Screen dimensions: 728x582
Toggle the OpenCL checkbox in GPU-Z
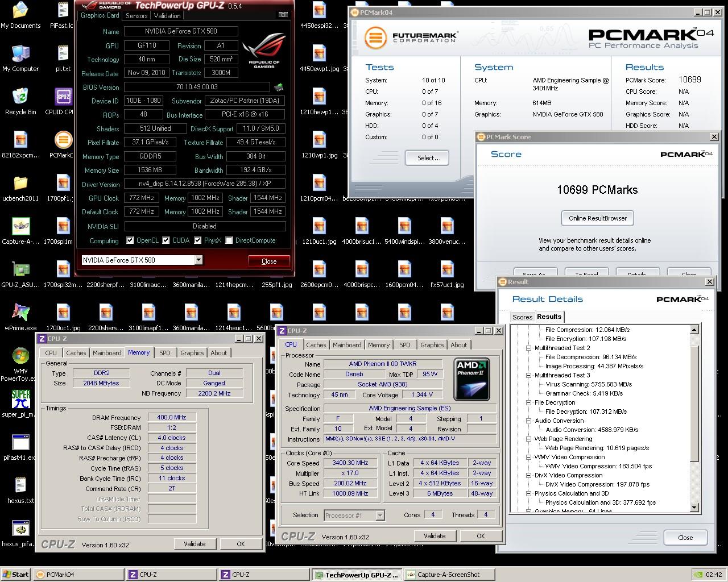pos(130,240)
